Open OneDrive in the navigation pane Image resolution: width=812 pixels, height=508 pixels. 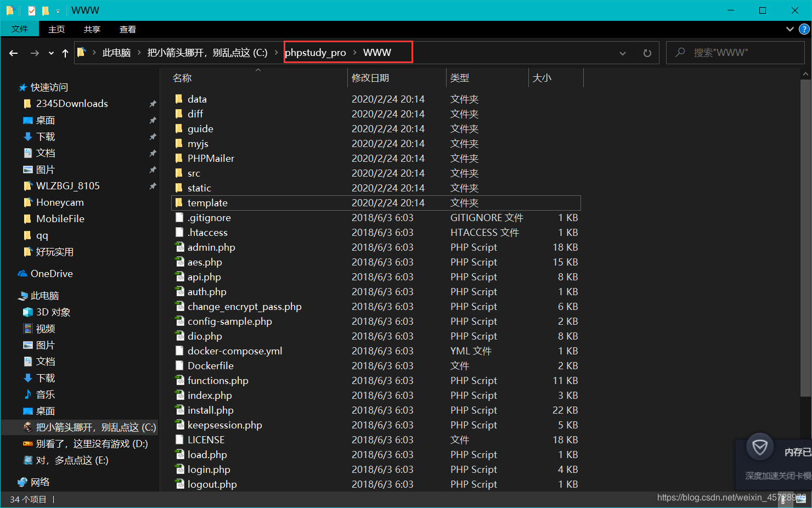pyautogui.click(x=52, y=274)
